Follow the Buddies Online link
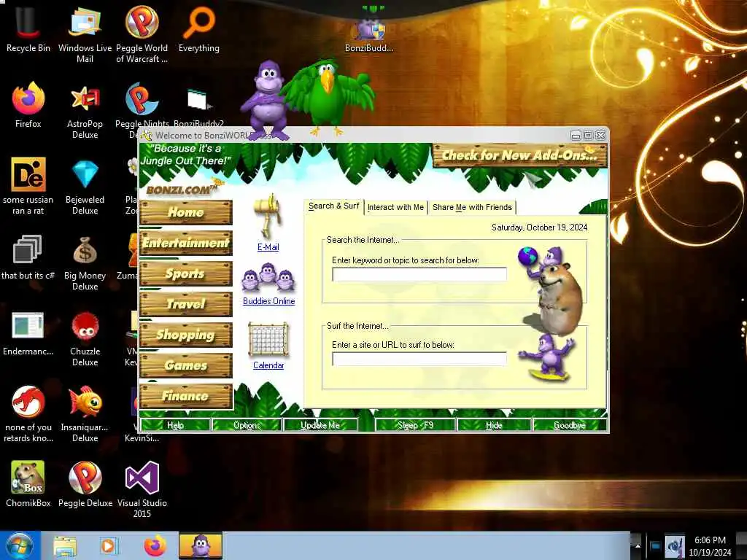This screenshot has height=560, width=747. point(268,301)
